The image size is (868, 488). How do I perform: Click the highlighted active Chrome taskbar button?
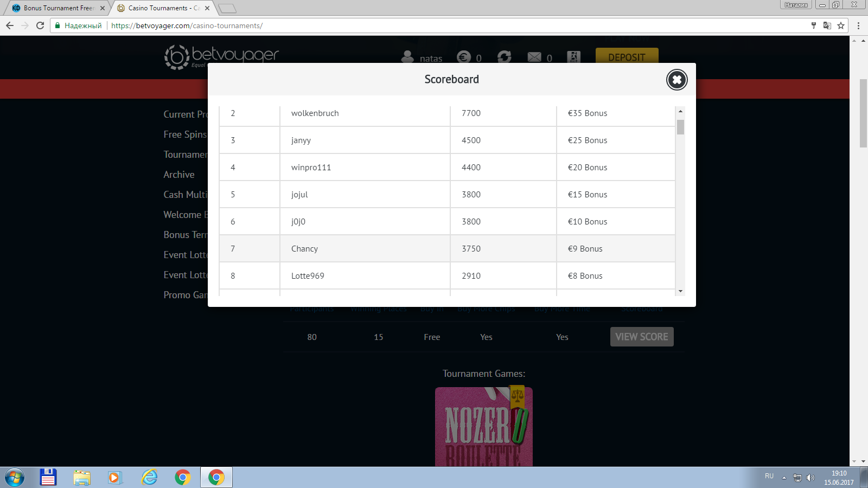coord(216,477)
